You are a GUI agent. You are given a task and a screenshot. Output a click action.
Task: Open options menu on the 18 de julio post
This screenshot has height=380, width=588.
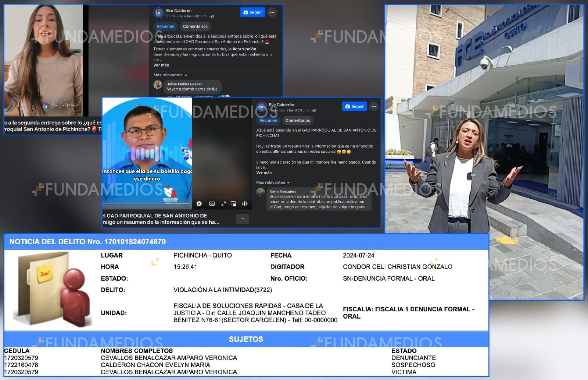[374, 106]
